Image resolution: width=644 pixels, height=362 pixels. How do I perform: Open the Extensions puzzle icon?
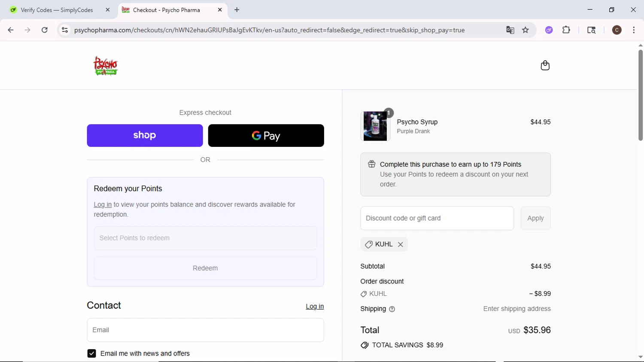click(x=566, y=30)
